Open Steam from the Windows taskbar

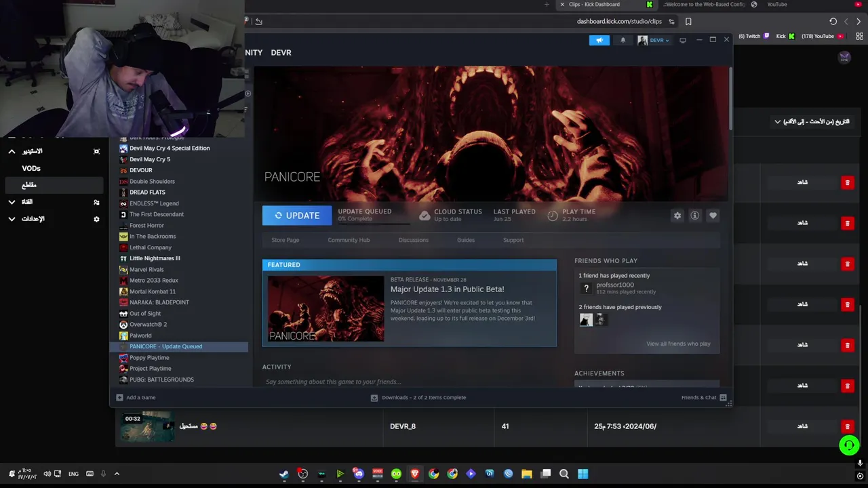(284, 474)
